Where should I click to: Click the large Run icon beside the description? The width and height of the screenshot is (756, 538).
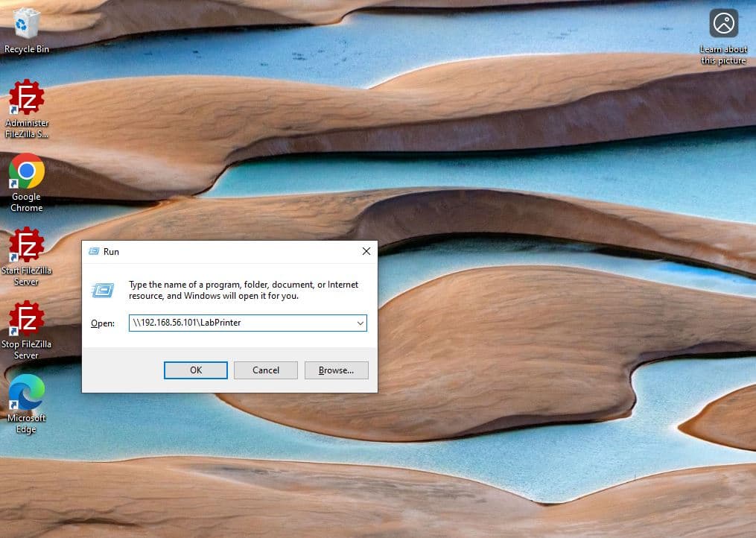pos(103,290)
